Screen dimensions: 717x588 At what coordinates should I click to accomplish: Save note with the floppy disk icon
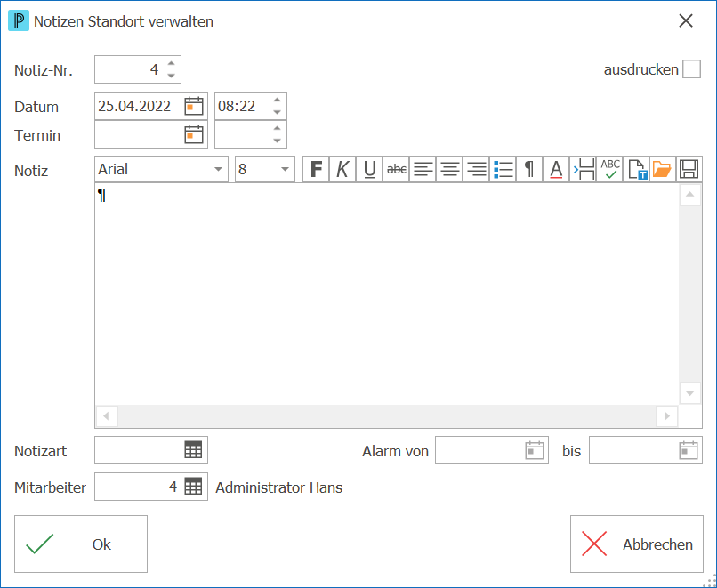point(689,169)
